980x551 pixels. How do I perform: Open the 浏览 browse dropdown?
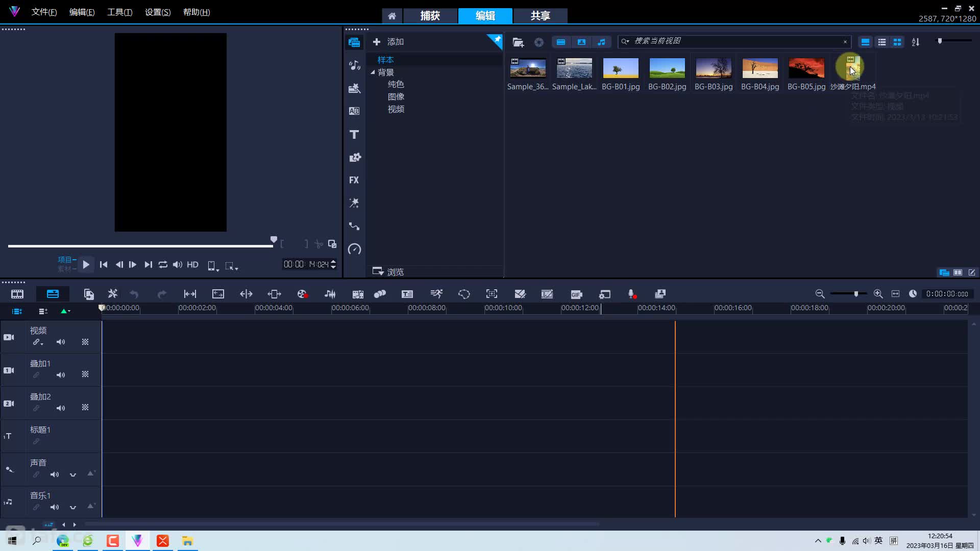388,271
